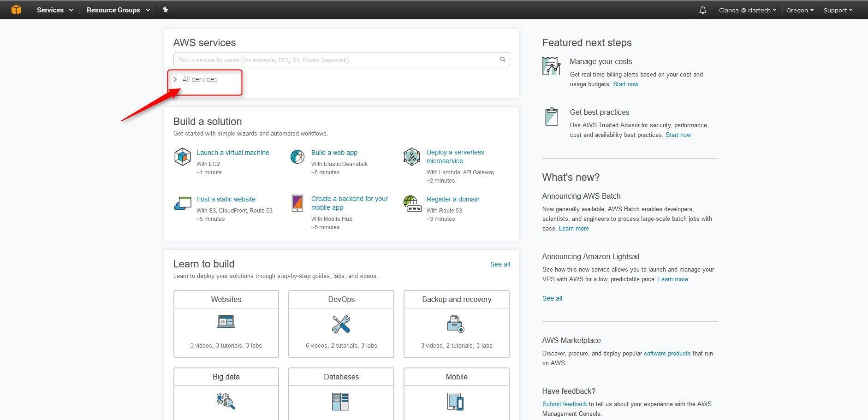Click the Register a domain globe icon
The width and height of the screenshot is (868, 420).
[412, 203]
